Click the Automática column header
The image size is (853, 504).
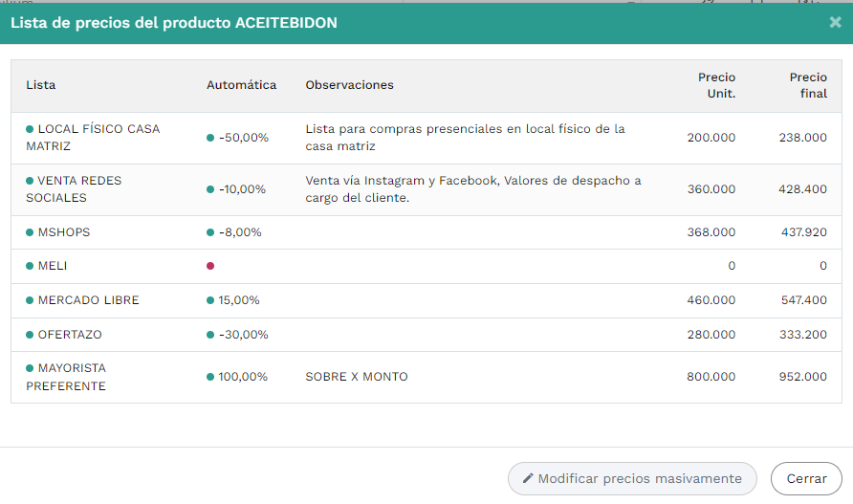[241, 85]
